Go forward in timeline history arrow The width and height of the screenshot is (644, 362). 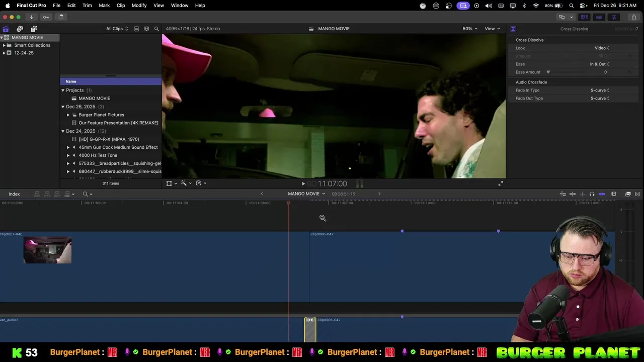click(x=379, y=194)
